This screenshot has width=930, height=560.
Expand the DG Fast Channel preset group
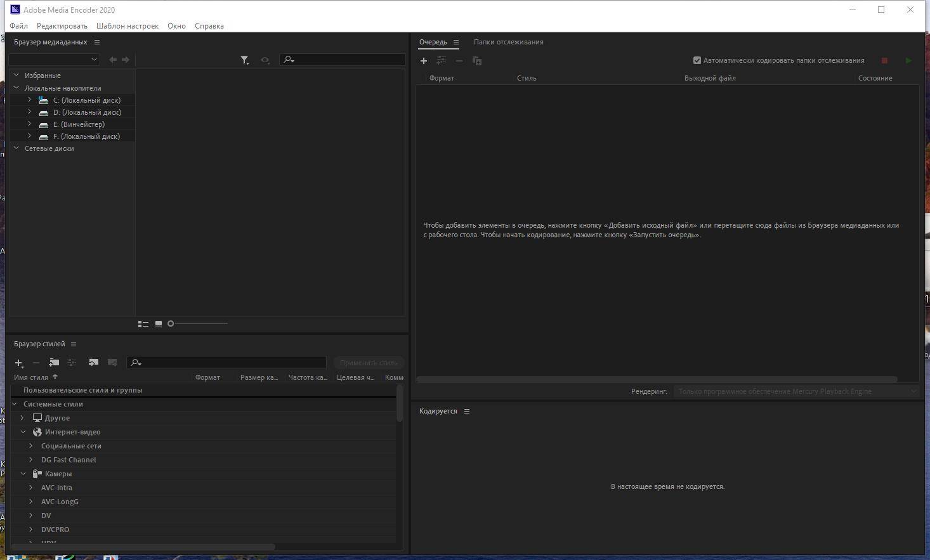pyautogui.click(x=30, y=460)
